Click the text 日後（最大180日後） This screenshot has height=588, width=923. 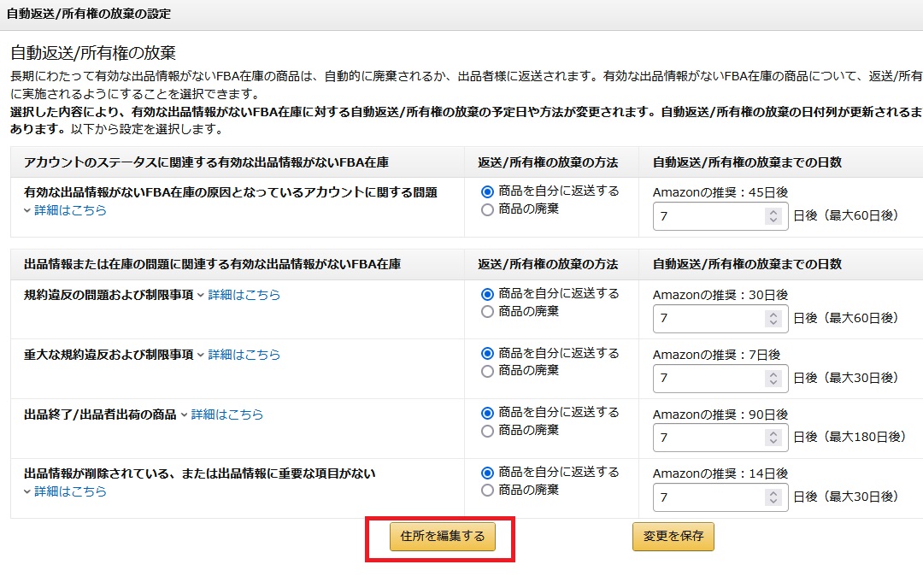tap(849, 437)
